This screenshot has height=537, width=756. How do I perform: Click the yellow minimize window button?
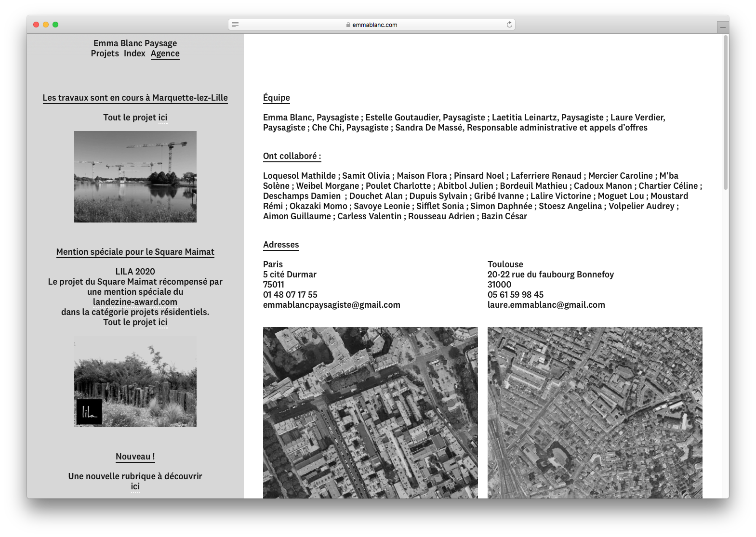(46, 25)
